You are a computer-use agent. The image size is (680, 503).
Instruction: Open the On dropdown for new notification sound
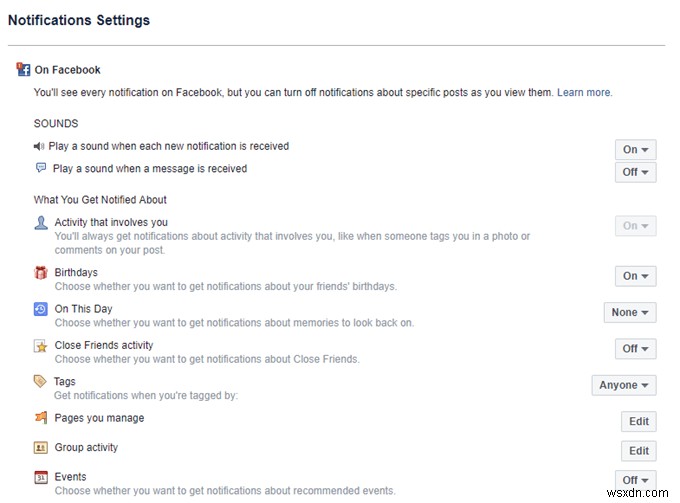coord(635,150)
